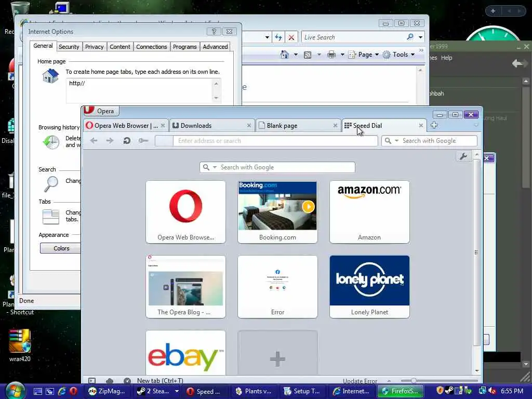The height and width of the screenshot is (399, 532).
Task: Click the Live Search box in Internet Explorer
Action: click(x=353, y=37)
